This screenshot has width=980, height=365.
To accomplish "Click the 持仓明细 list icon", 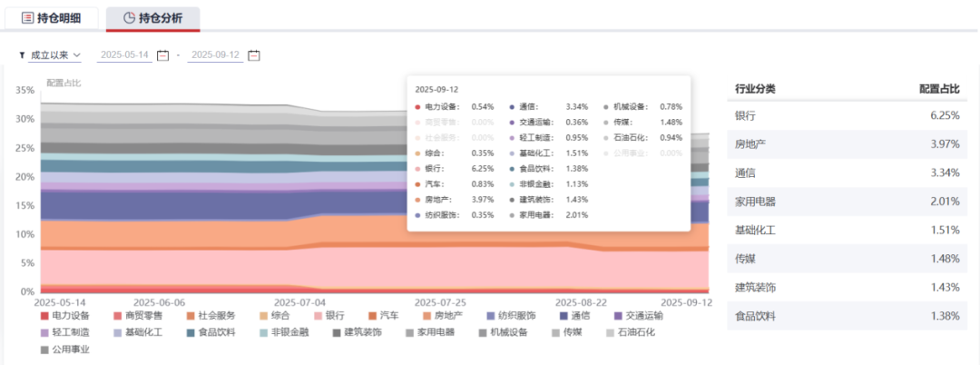I will [27, 18].
